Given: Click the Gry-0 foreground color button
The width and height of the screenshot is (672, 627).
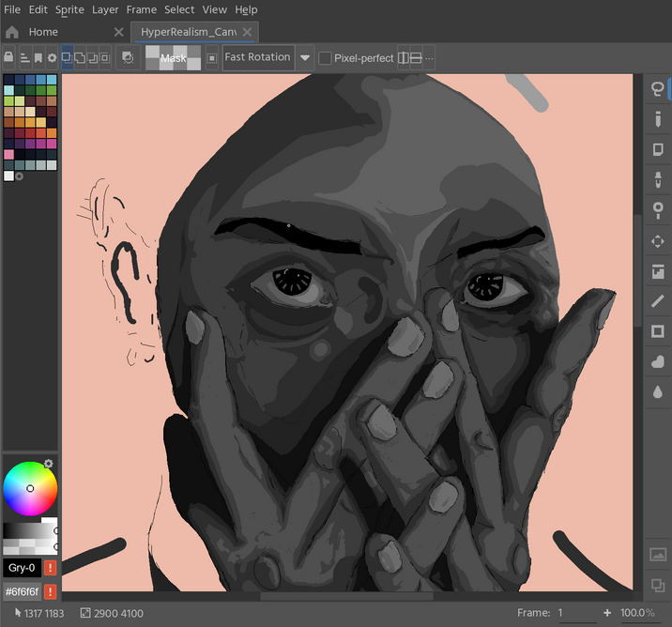Looking at the screenshot, I should (x=21, y=568).
